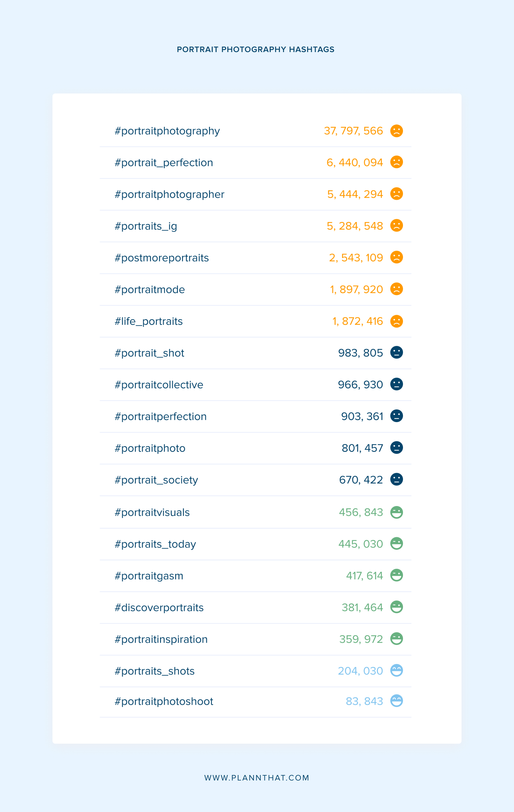
Task: Click the orange sad face next to 6,440,094
Action: coord(396,162)
